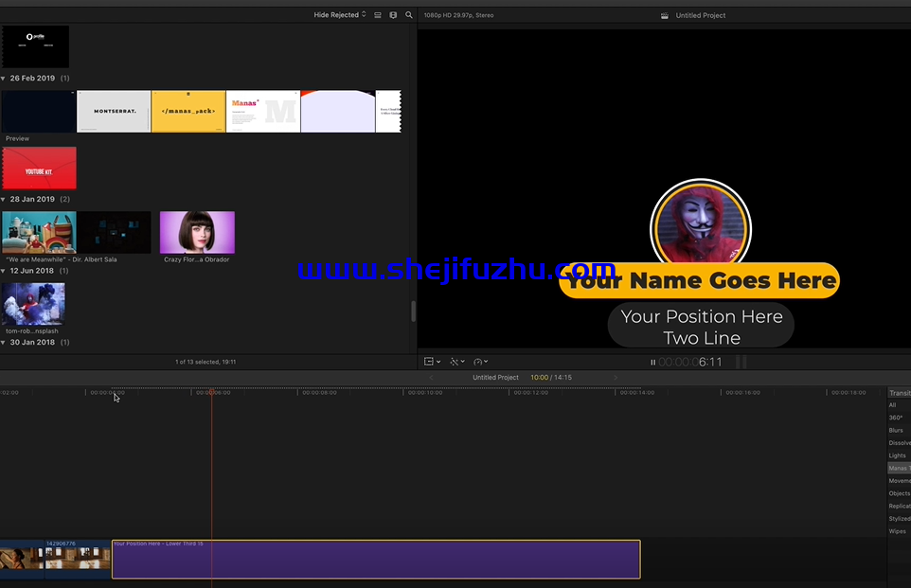Click the 1080p HD 29.97p Stereo format text

[458, 16]
